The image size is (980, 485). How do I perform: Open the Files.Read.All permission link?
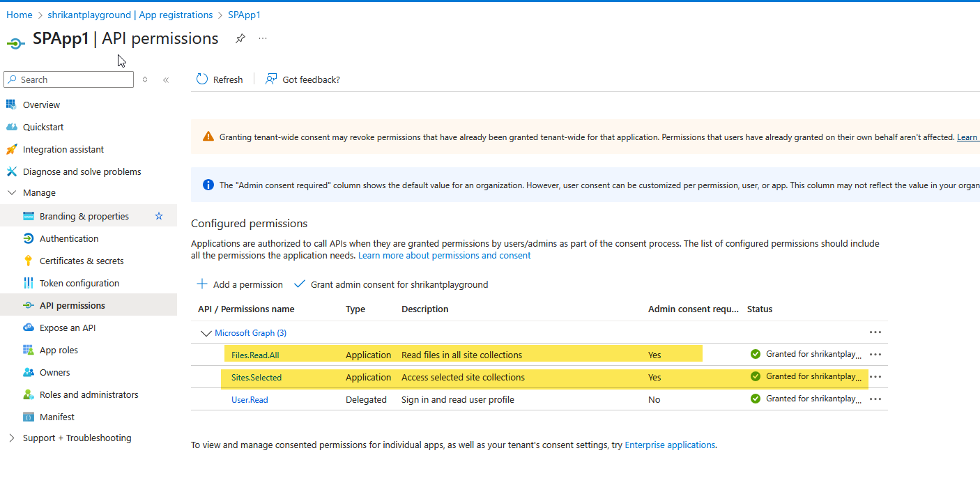[255, 355]
